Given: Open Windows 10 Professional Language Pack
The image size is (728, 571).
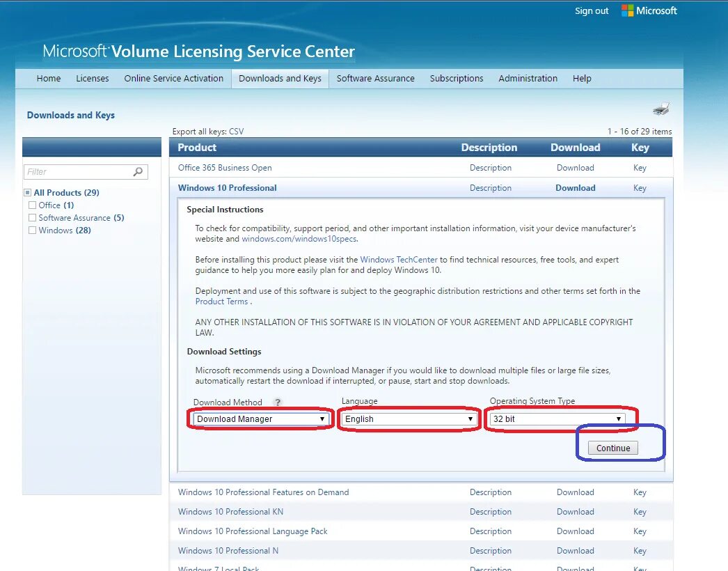Looking at the screenshot, I should 253,531.
